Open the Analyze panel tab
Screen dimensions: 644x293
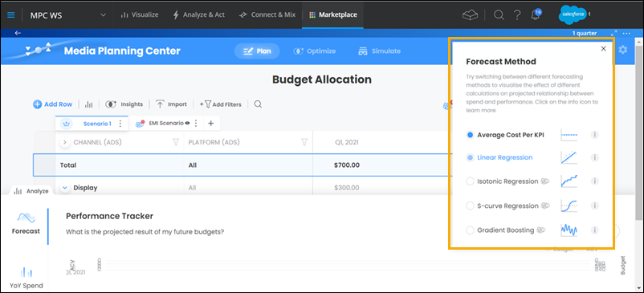31,191
